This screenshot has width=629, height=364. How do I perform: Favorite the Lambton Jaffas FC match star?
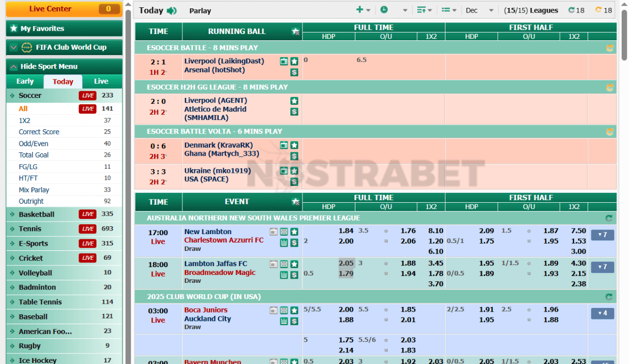(294, 264)
